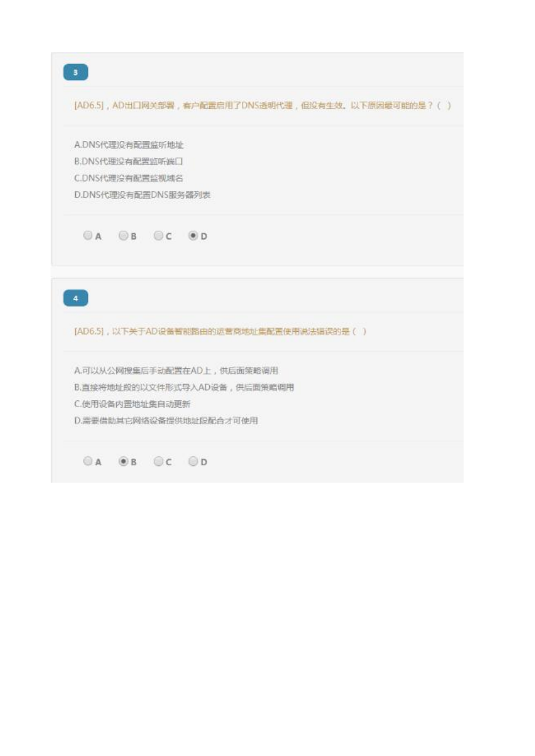
Task: Click the blue question number 3 badge
Action: tap(76, 73)
